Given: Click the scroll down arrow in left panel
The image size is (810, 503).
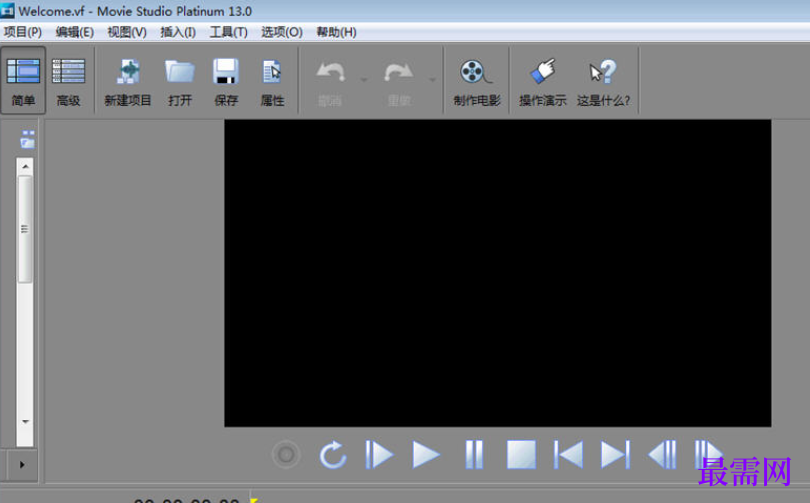Looking at the screenshot, I should pos(25,421).
